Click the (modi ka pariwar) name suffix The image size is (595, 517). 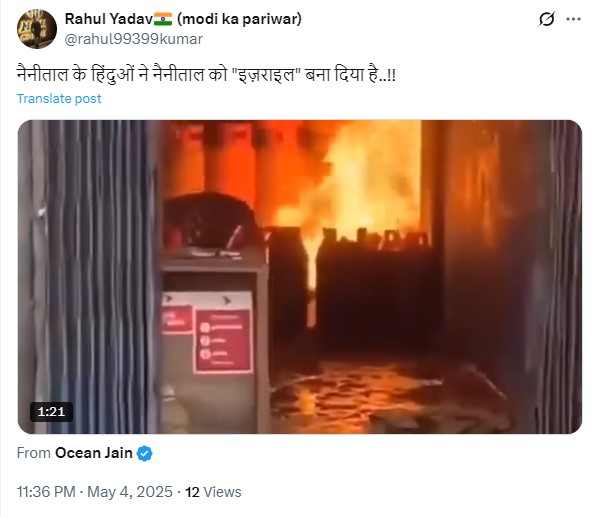coord(239,19)
